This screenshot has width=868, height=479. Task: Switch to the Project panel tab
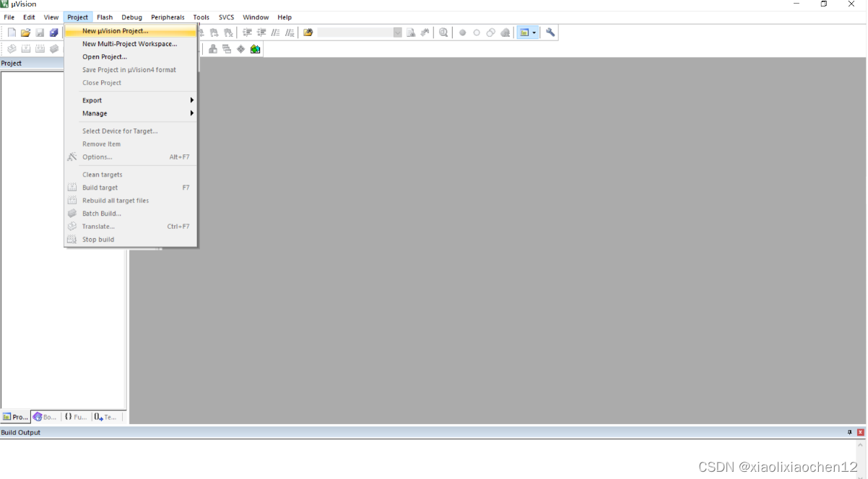[x=15, y=417]
